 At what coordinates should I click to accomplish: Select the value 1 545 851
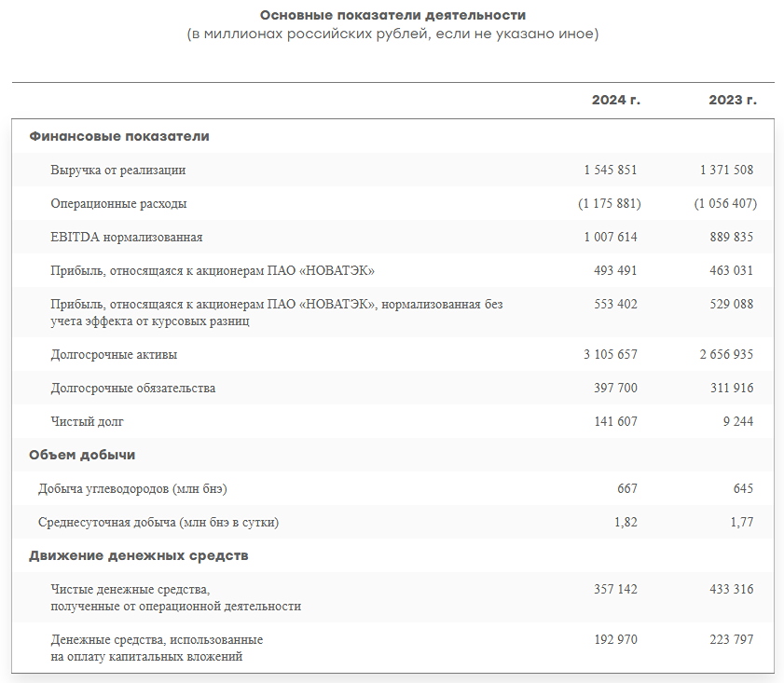point(611,170)
